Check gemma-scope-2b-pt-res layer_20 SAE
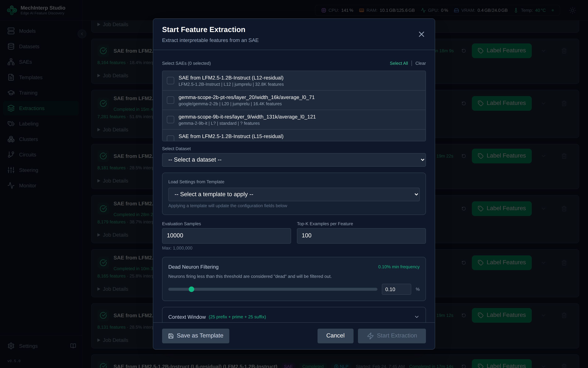Viewport: 588px width, 368px height. click(171, 100)
